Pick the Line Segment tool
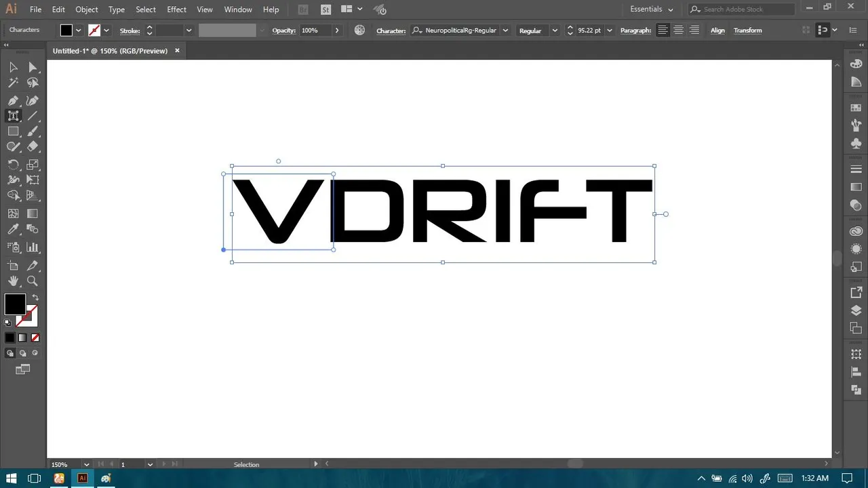868x488 pixels. [x=33, y=116]
